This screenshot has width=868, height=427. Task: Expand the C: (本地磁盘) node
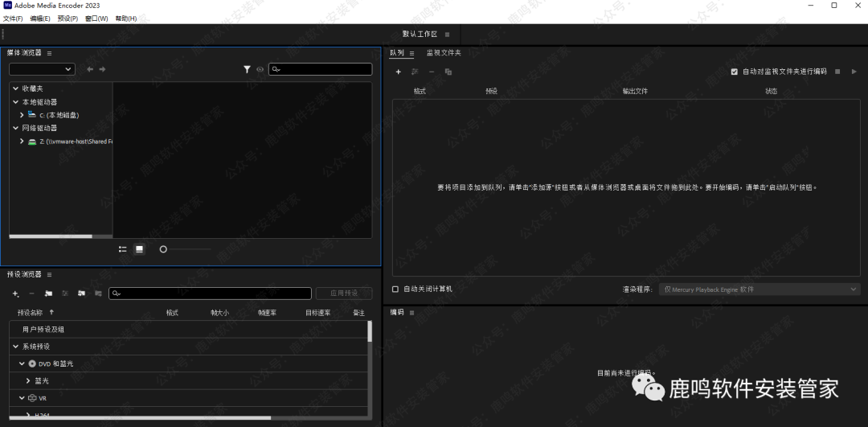pyautogui.click(x=22, y=115)
